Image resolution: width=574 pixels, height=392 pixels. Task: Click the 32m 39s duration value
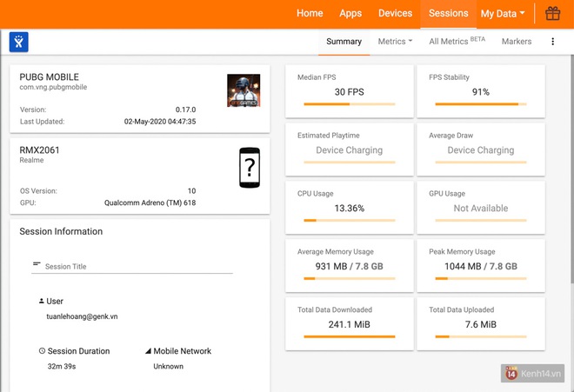pos(62,367)
